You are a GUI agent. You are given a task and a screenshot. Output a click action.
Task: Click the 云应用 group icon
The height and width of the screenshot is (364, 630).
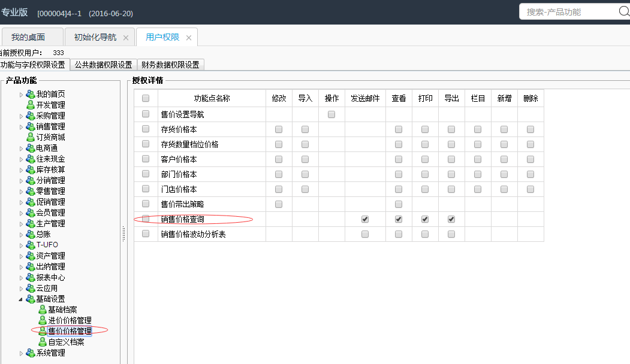coord(30,288)
